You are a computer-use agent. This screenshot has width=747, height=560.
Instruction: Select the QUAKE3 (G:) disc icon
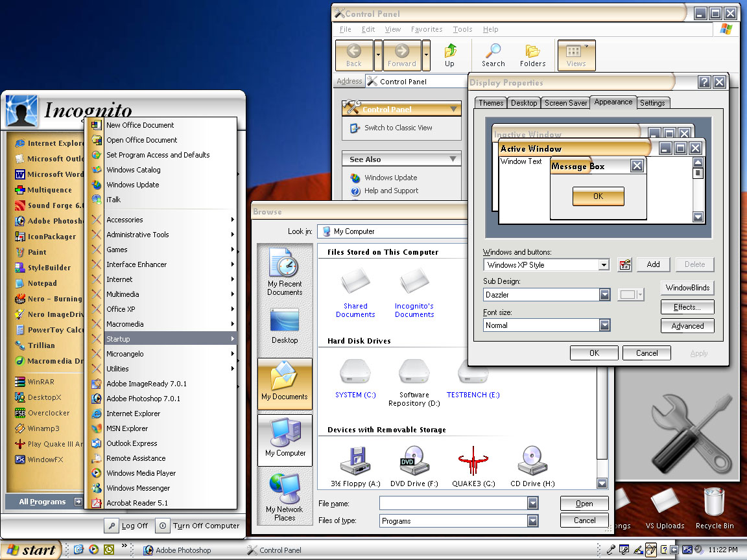pos(473,467)
